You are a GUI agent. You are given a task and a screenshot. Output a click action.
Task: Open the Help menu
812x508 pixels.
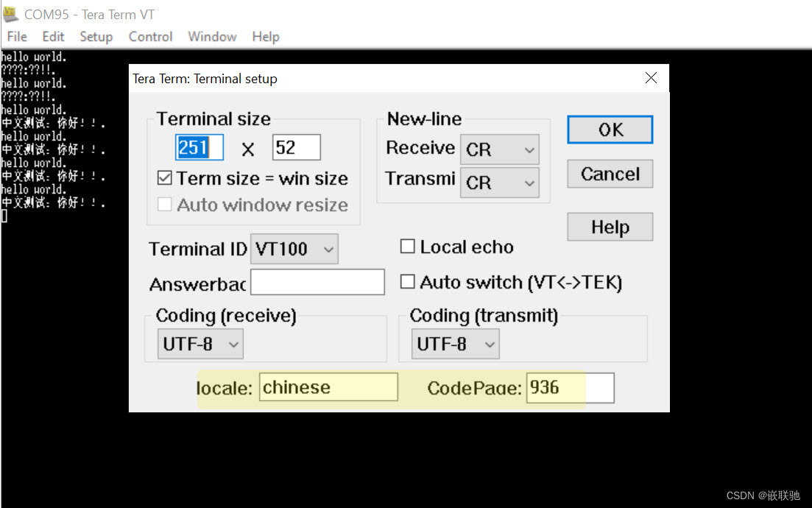(x=266, y=37)
